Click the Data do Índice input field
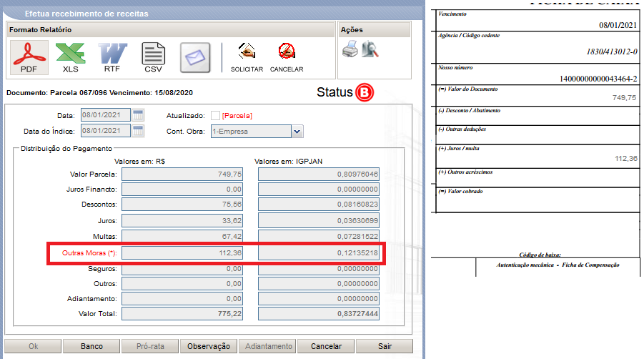 (106, 131)
